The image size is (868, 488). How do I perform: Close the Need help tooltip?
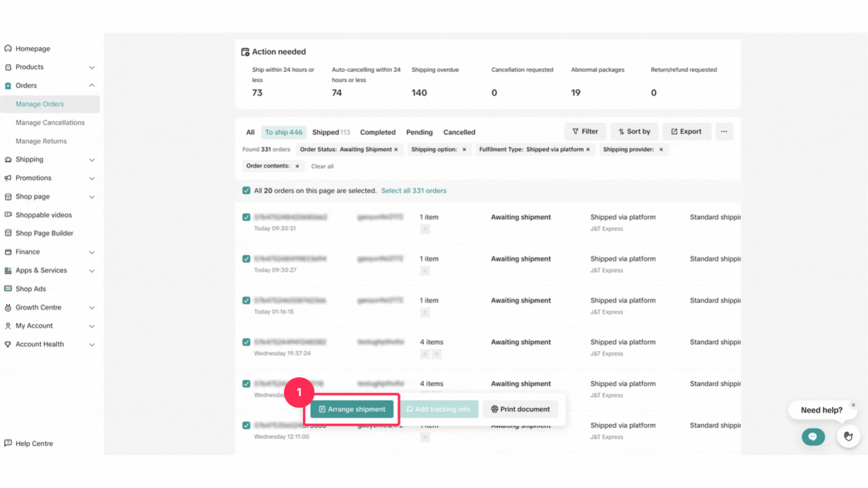(853, 405)
